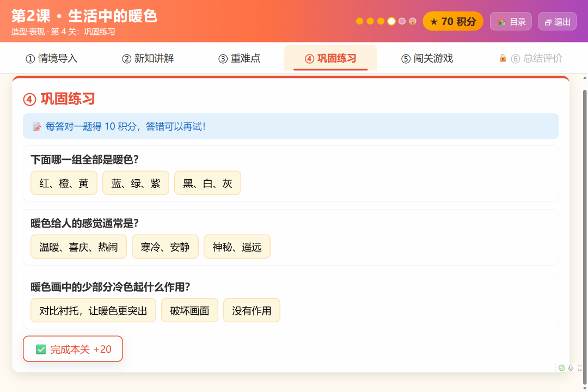588x392 pixels.
Task: Choose answer 破坏画面
Action: 189,310
